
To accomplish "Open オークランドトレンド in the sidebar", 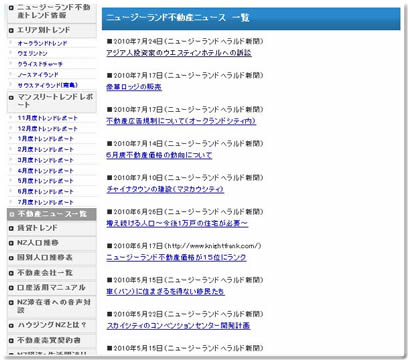I will pyautogui.click(x=42, y=43).
